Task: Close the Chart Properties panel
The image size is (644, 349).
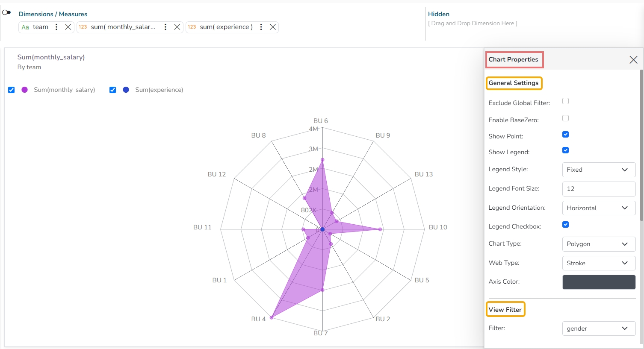Action: (633, 60)
